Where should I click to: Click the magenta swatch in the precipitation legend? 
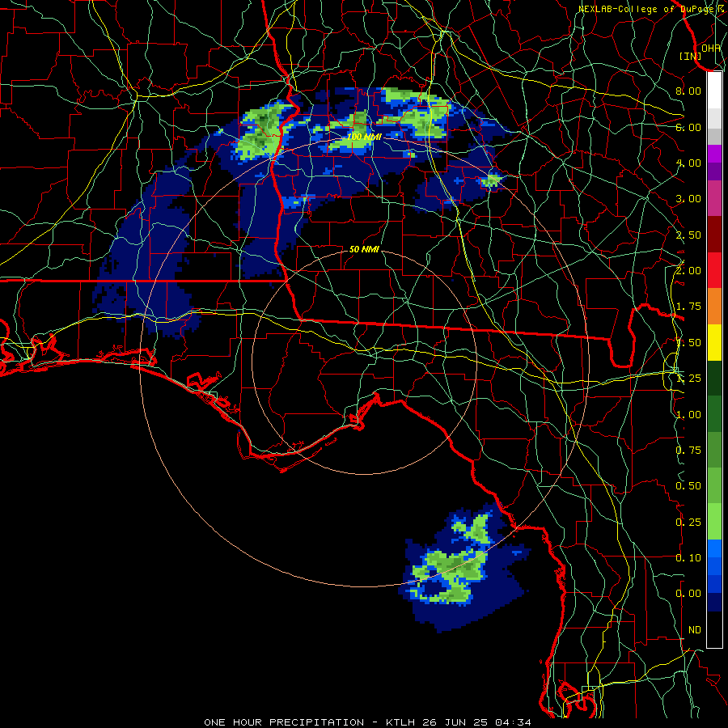pyautogui.click(x=714, y=154)
